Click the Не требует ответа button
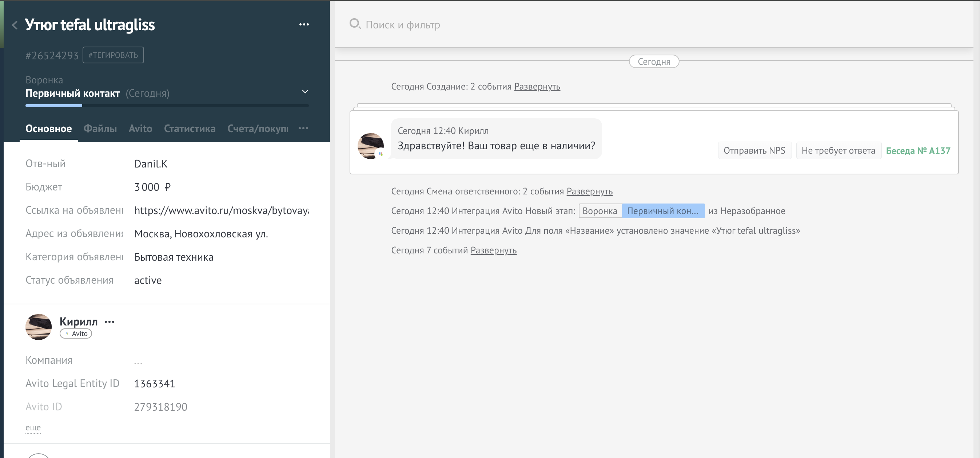This screenshot has width=980, height=458. coord(838,150)
